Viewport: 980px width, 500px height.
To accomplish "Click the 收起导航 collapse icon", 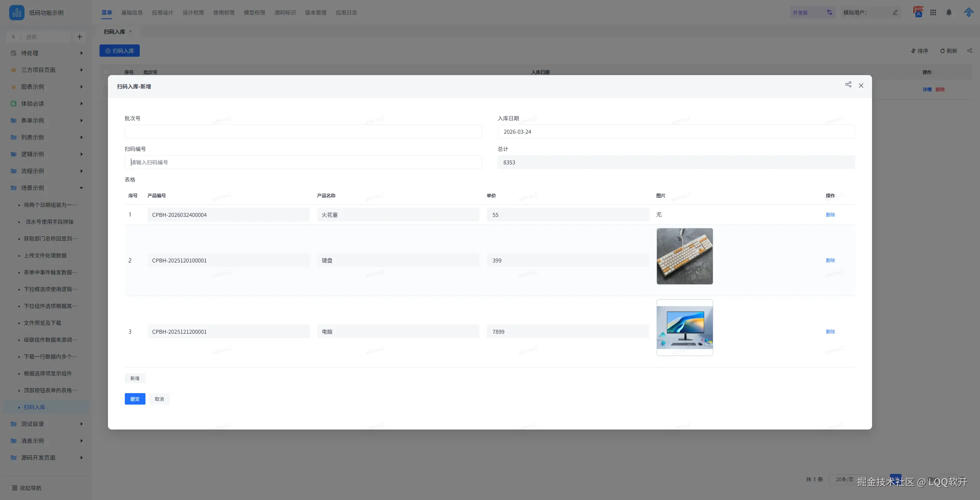I will (15, 488).
